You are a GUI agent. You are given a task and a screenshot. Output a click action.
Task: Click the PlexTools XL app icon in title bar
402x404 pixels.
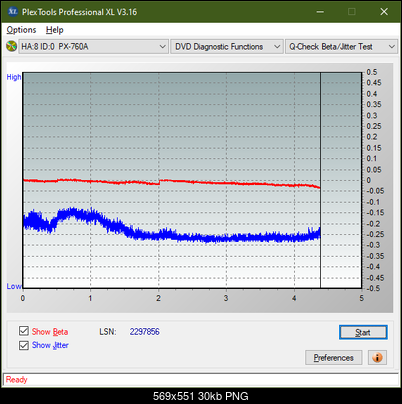[x=13, y=12]
